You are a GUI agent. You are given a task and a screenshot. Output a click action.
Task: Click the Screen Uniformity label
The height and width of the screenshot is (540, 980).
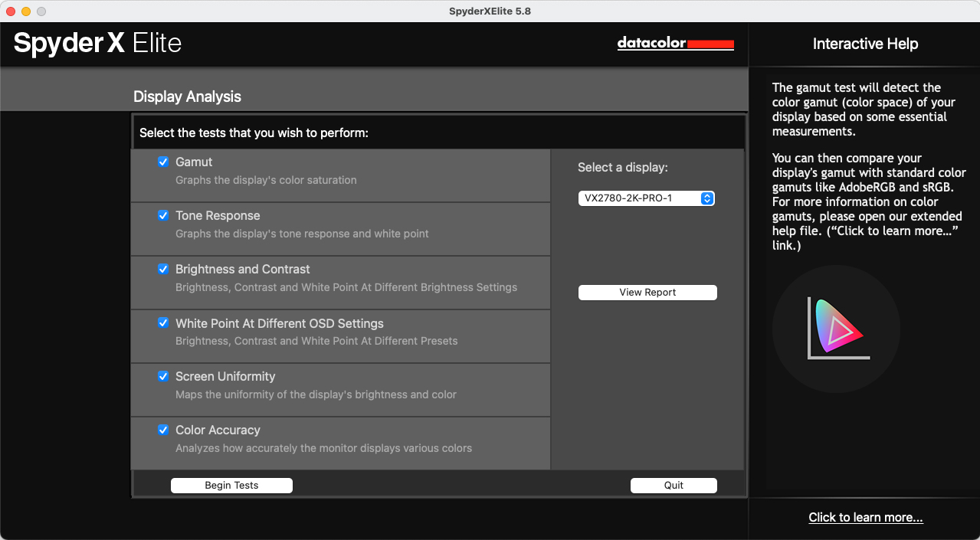click(x=225, y=377)
